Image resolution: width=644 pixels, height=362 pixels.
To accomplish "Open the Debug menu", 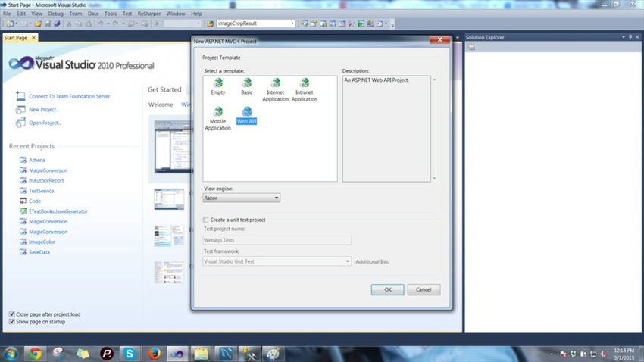I will [x=56, y=14].
